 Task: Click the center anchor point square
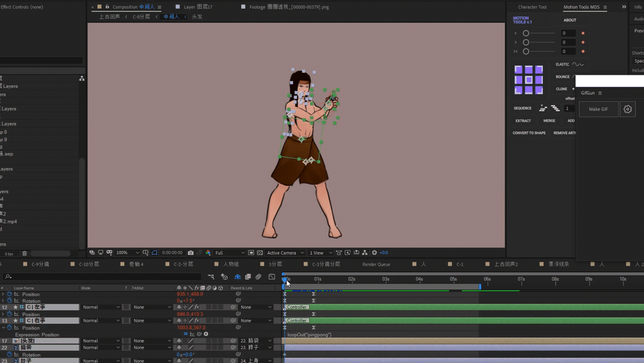pos(529,80)
